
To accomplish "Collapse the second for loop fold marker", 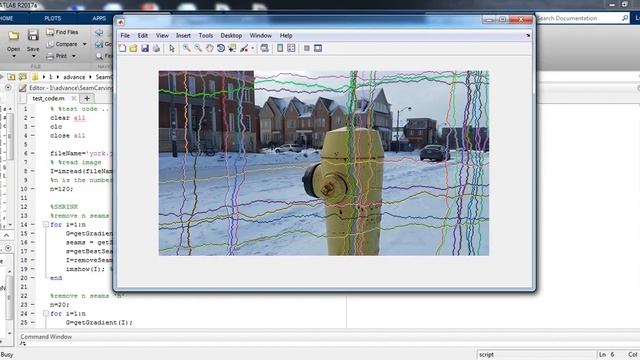I will 46,313.
